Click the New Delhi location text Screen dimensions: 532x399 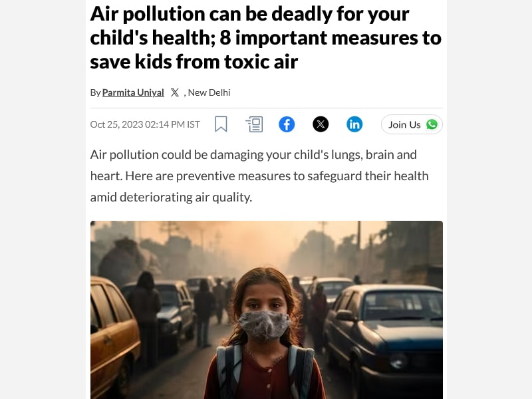pyautogui.click(x=209, y=92)
